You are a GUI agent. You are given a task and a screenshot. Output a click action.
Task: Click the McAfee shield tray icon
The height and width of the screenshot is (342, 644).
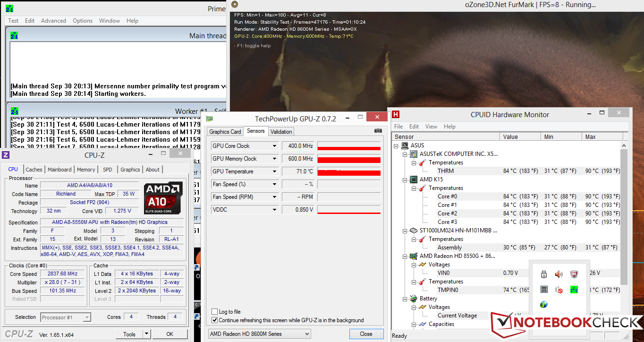[x=574, y=274]
